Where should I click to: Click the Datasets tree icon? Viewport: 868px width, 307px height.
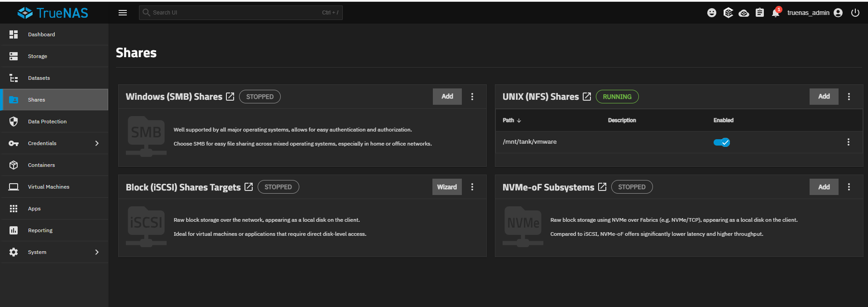click(14, 78)
